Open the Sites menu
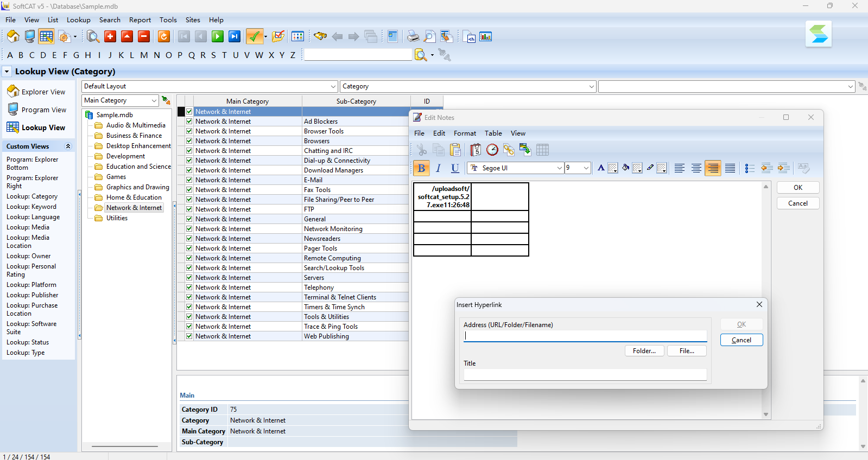This screenshot has width=868, height=460. (x=193, y=20)
